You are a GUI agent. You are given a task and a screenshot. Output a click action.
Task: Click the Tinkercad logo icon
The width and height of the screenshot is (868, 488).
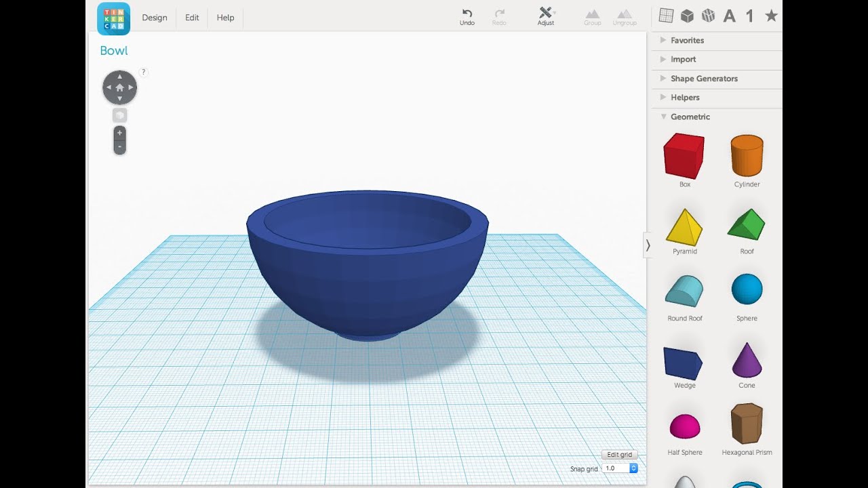(x=113, y=18)
